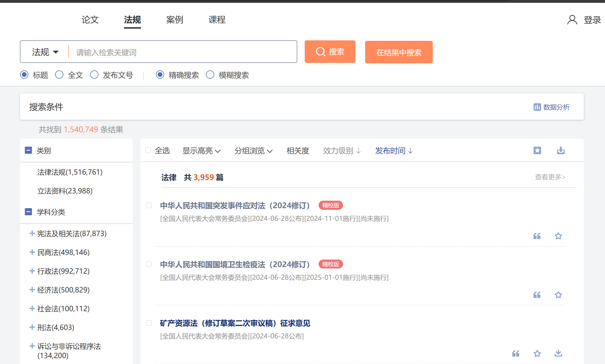Select the 全文 radio button
Viewport: 605px width, 364px height.
tap(59, 75)
